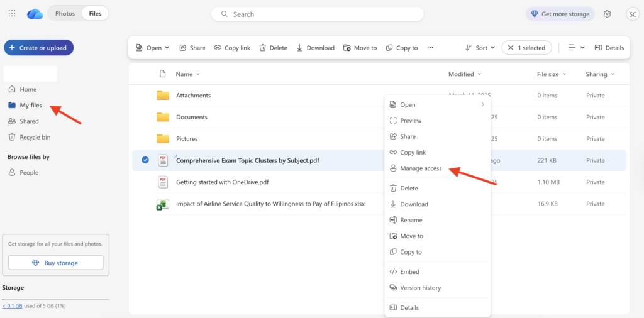The height and width of the screenshot is (318, 644).
Task: Click Share in the toolbar
Action: [x=192, y=48]
